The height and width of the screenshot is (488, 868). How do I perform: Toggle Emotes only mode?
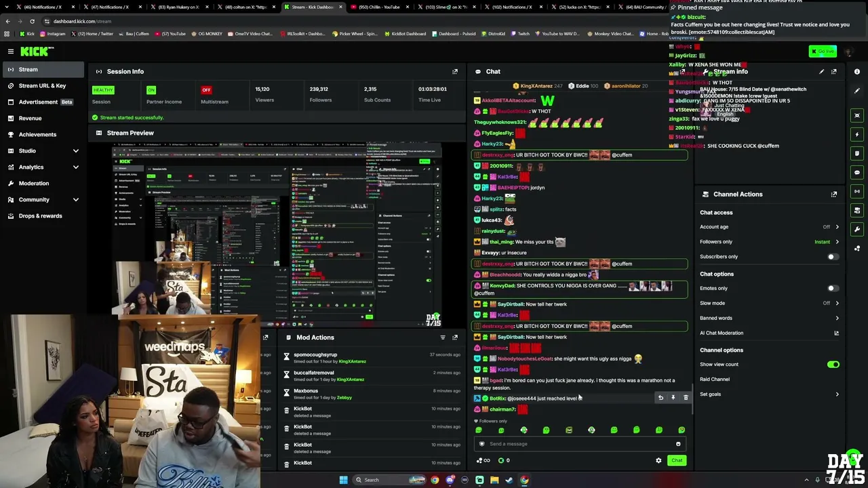pyautogui.click(x=833, y=288)
